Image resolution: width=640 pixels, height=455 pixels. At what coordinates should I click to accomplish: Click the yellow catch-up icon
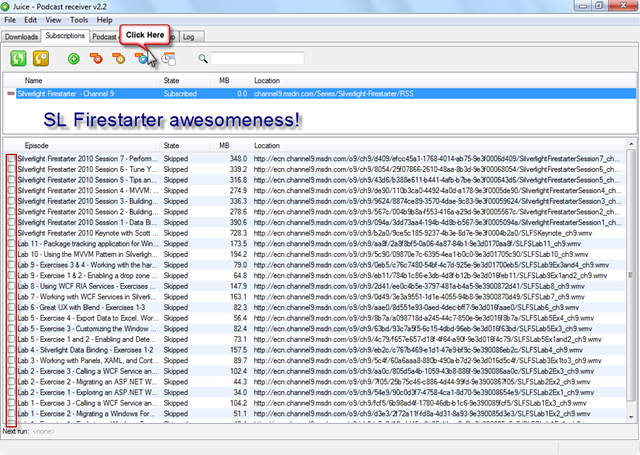41,58
